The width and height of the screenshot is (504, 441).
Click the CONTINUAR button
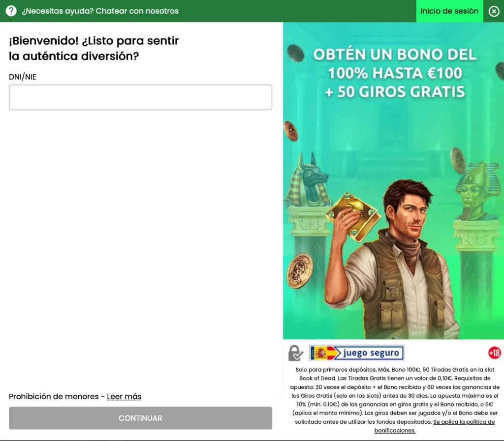[x=140, y=418]
